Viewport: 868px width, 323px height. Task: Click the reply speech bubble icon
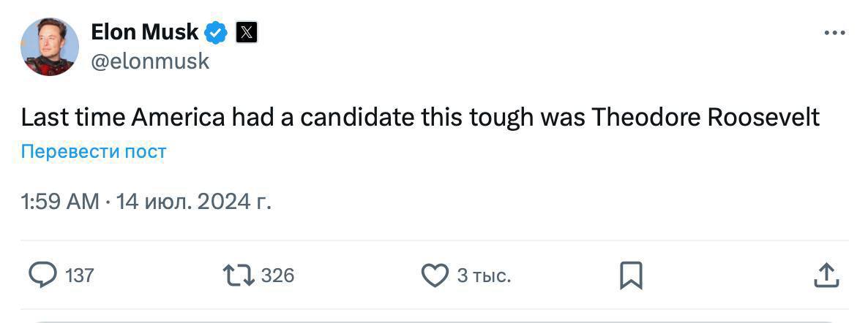42,275
